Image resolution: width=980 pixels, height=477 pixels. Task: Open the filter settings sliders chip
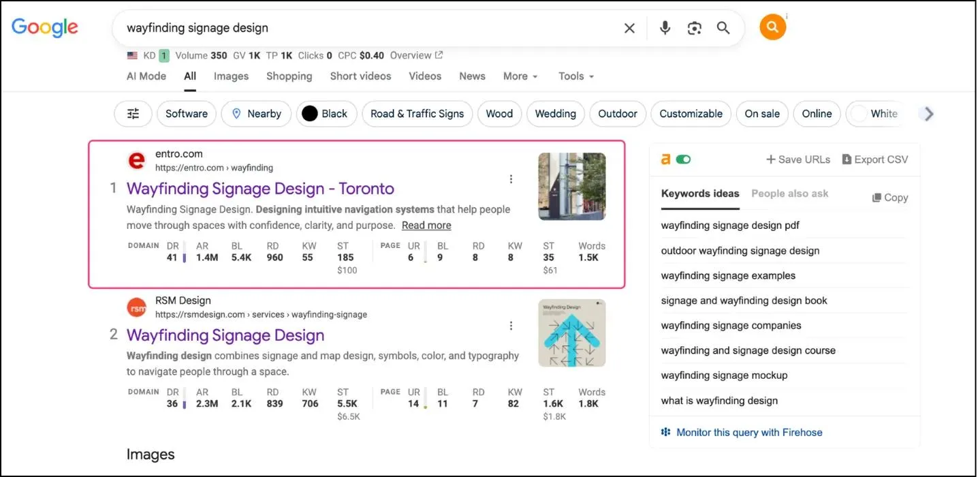pos(133,114)
